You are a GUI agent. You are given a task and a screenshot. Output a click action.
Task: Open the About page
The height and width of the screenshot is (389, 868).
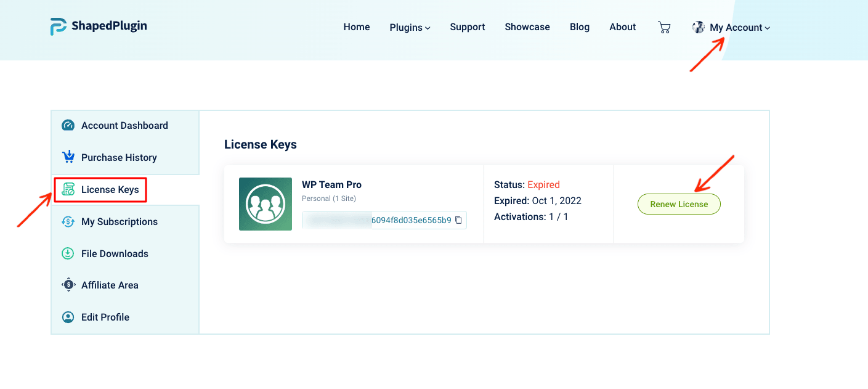623,27
